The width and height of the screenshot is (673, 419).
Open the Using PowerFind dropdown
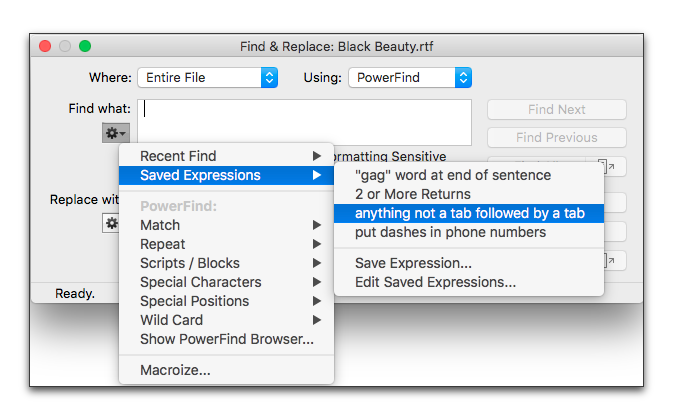click(410, 78)
